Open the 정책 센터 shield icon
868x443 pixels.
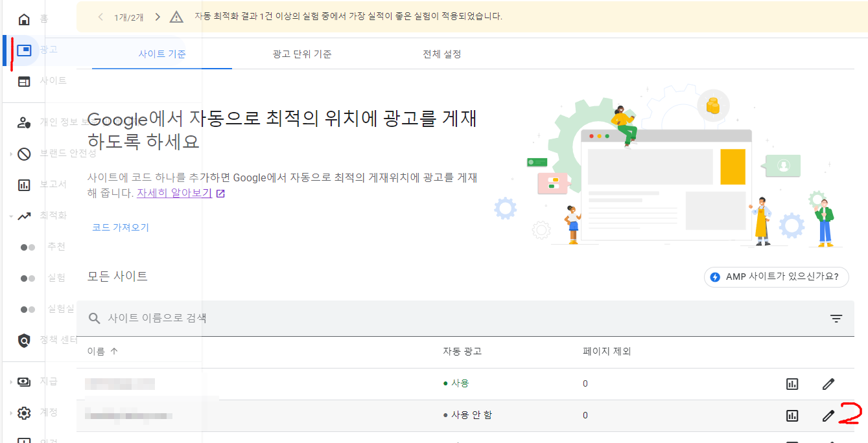click(24, 338)
